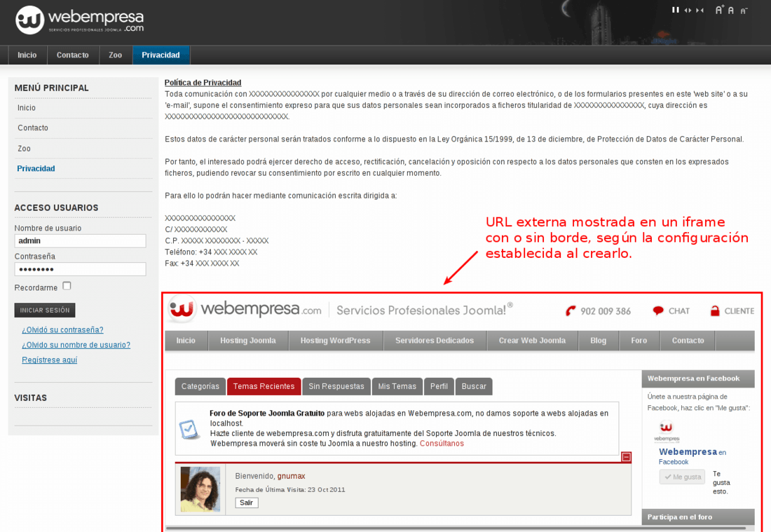The image size is (771, 532).
Task: Switch to Temas Recientes forum tab
Action: (x=264, y=386)
